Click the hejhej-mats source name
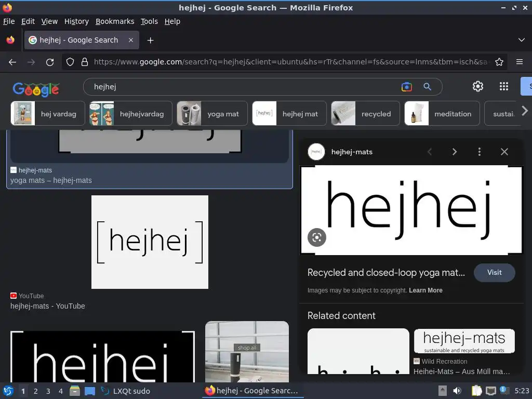 click(x=352, y=152)
